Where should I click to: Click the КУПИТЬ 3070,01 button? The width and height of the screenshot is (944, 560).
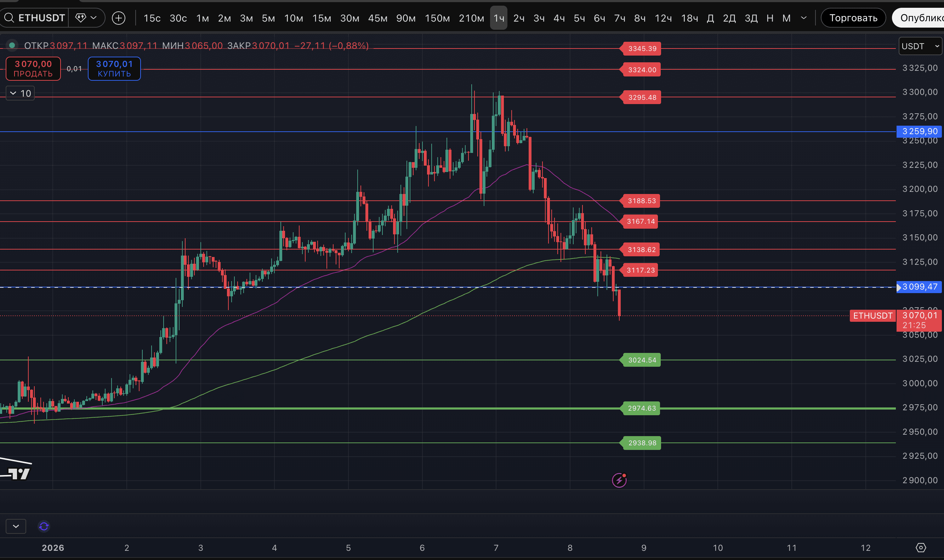(x=114, y=69)
